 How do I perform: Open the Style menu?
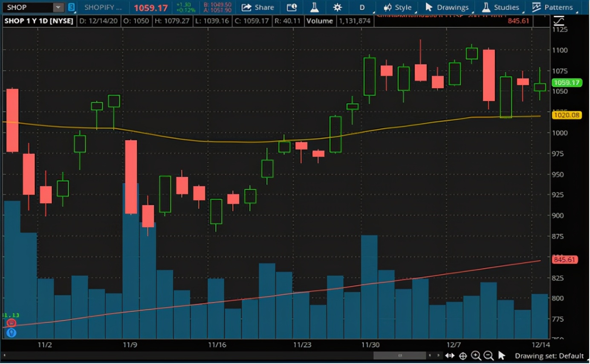tap(398, 7)
